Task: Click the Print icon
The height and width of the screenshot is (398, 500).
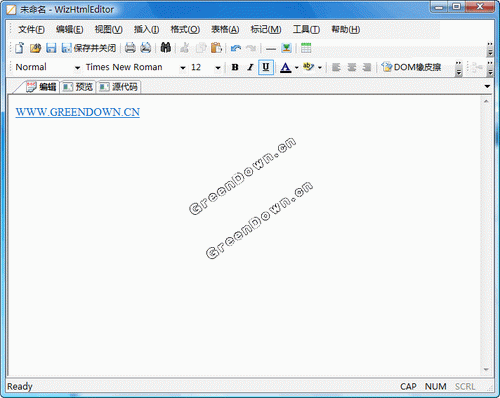Action: tap(130, 48)
